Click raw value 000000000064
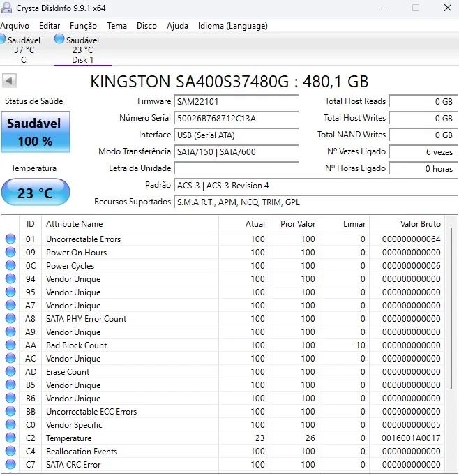The image size is (459, 476). coord(411,239)
